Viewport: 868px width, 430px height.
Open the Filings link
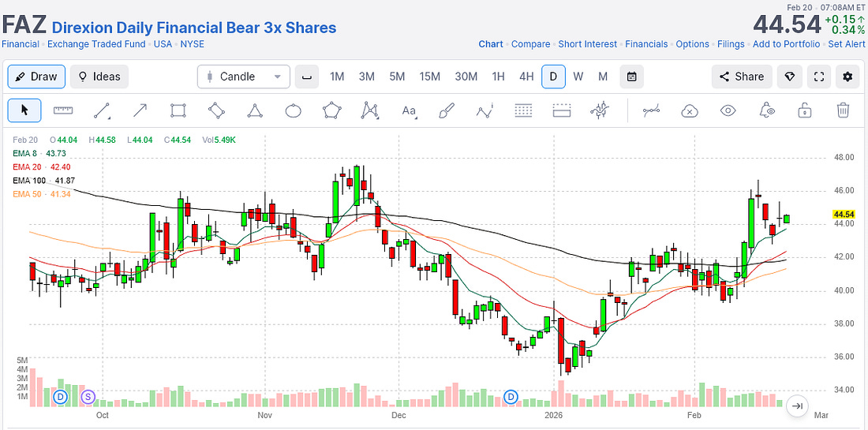[731, 44]
